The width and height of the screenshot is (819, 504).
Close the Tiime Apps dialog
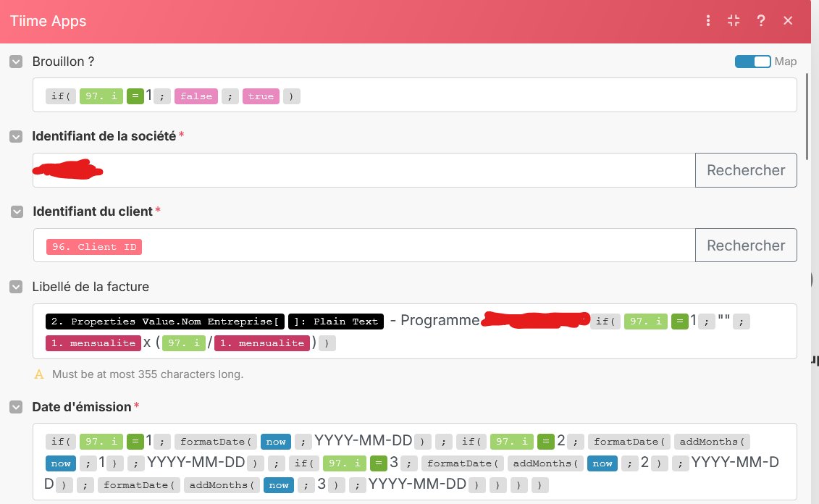click(x=788, y=20)
